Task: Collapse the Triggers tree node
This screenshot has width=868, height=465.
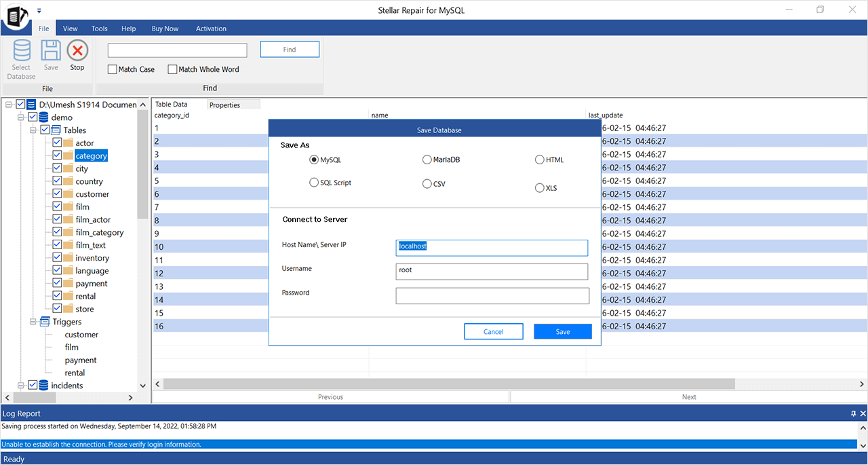Action: point(33,322)
